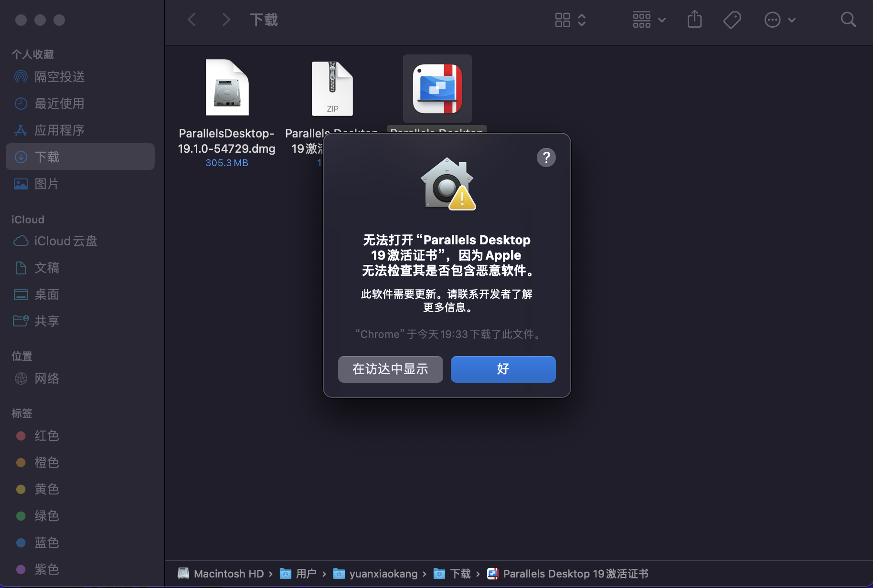Click Macintosh HD in path bar
The height and width of the screenshot is (588, 873).
[221, 574]
